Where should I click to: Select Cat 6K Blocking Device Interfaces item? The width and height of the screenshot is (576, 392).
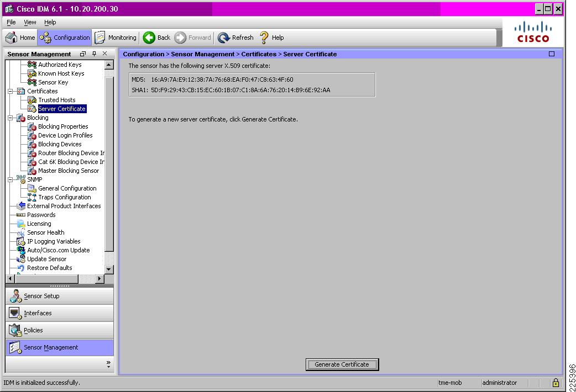71,162
